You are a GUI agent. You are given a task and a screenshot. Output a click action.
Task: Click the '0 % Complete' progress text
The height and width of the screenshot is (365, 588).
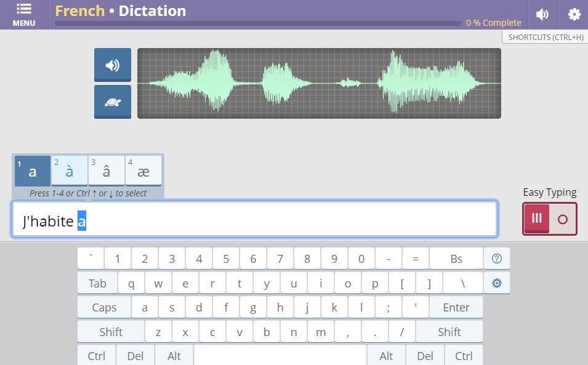click(494, 23)
